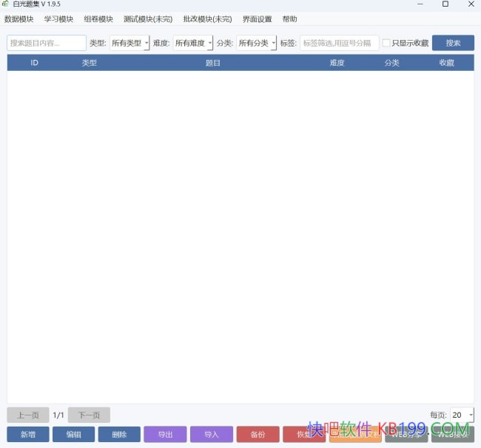Open the 组卷模块 menu
Image resolution: width=481 pixels, height=448 pixels.
[x=98, y=19]
